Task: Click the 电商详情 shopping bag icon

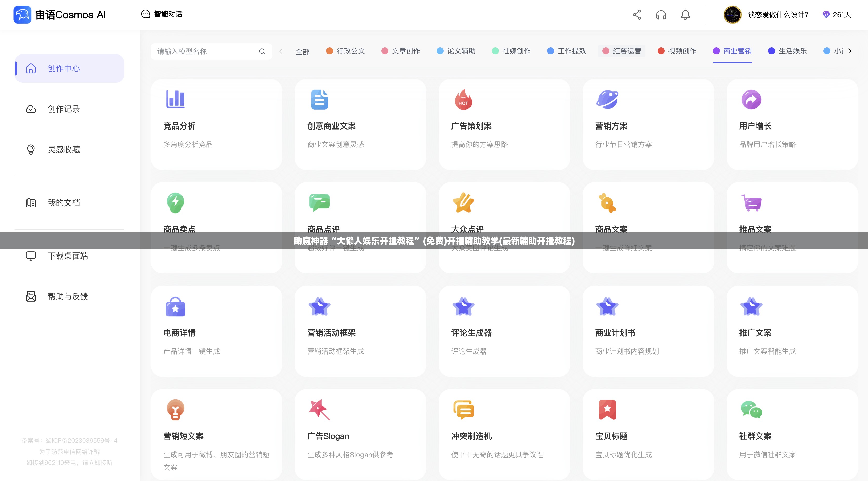Action: pyautogui.click(x=175, y=307)
